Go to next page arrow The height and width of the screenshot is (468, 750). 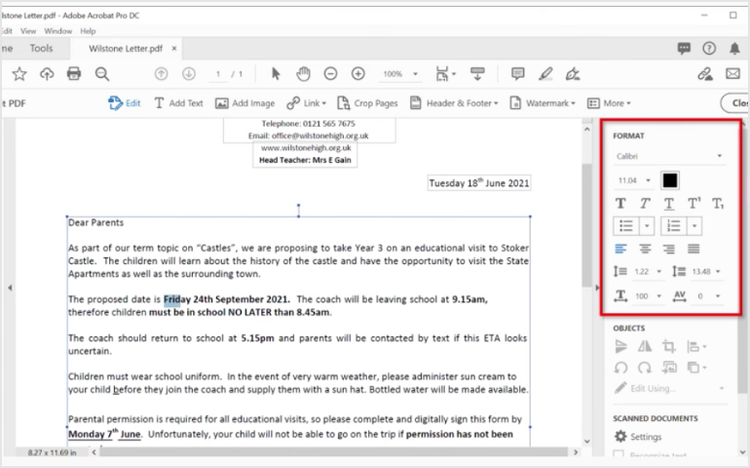click(189, 74)
